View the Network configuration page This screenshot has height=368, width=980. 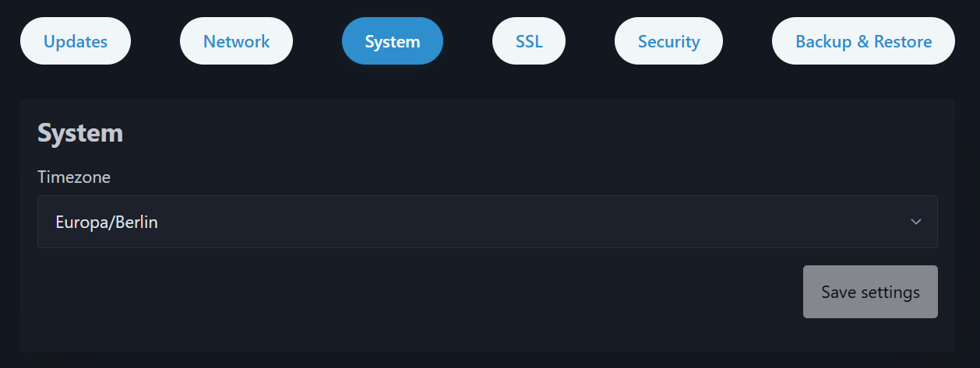pyautogui.click(x=236, y=41)
